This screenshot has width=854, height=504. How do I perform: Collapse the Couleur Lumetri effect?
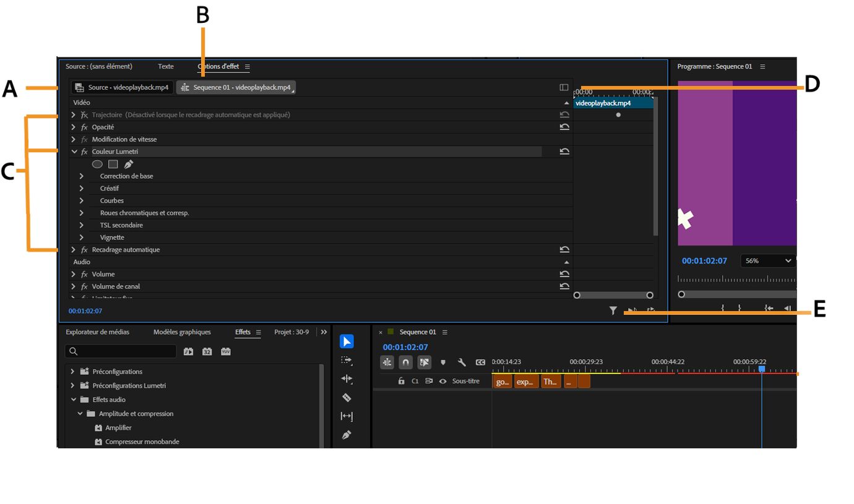pyautogui.click(x=74, y=152)
